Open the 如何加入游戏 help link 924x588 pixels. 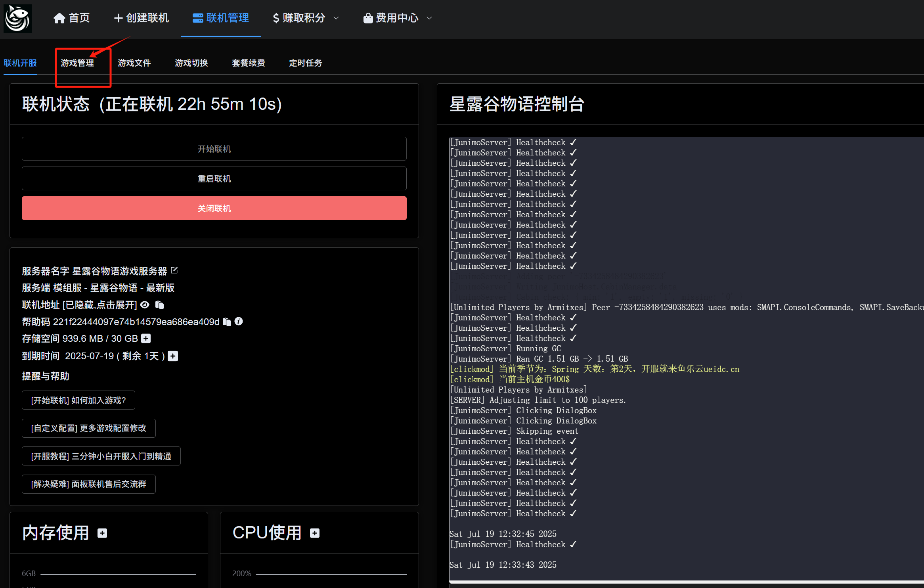[78, 400]
